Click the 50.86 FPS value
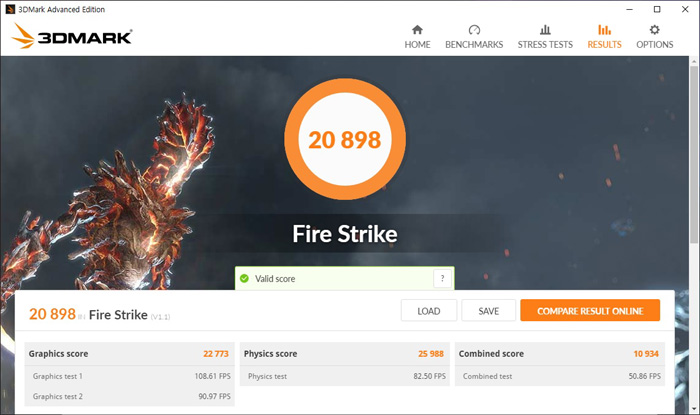Screen dimensions: 700x415 click(645, 376)
